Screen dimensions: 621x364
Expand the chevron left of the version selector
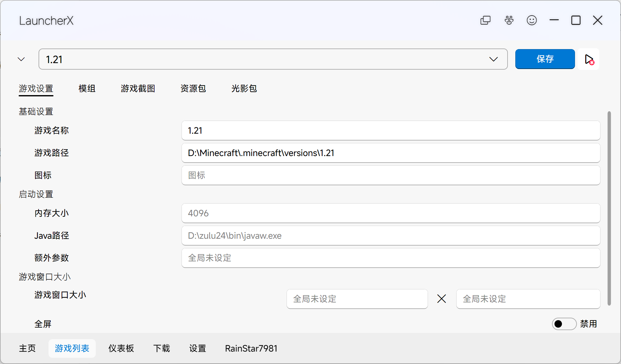click(21, 59)
